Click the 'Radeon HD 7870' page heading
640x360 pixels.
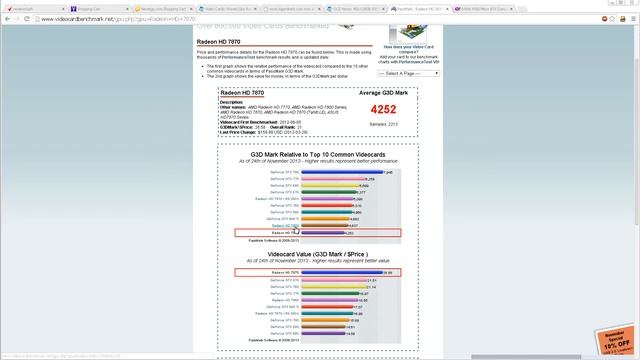(x=218, y=42)
